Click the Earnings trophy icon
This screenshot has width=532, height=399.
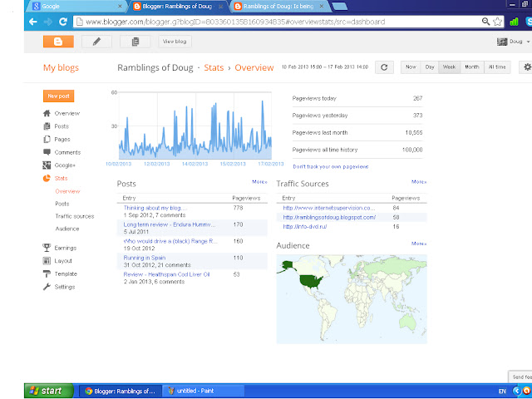click(47, 248)
